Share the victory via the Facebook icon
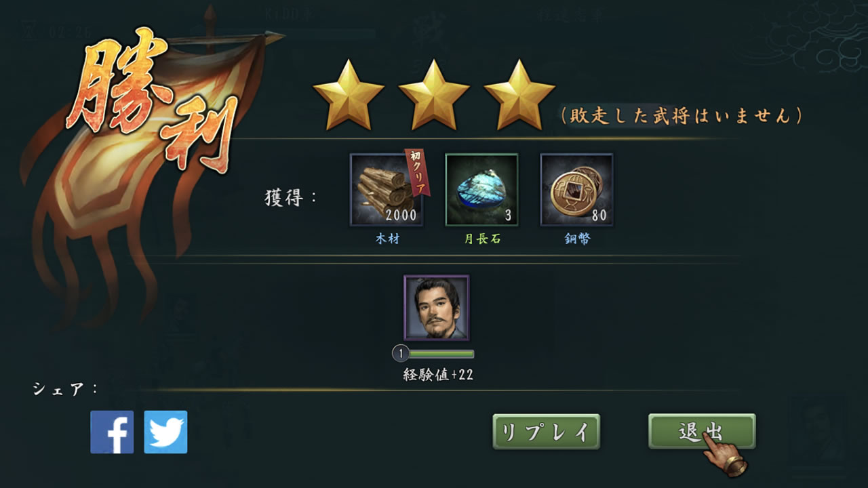 112,432
